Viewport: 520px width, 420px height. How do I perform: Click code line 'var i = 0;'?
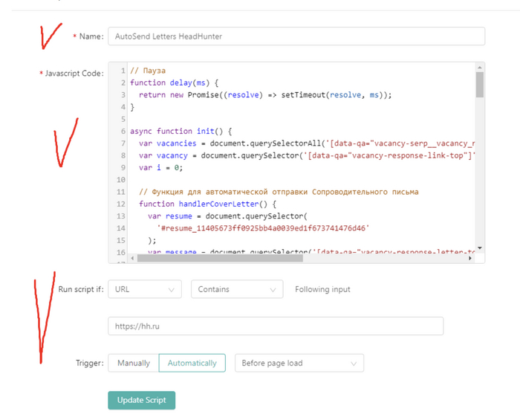point(161,167)
